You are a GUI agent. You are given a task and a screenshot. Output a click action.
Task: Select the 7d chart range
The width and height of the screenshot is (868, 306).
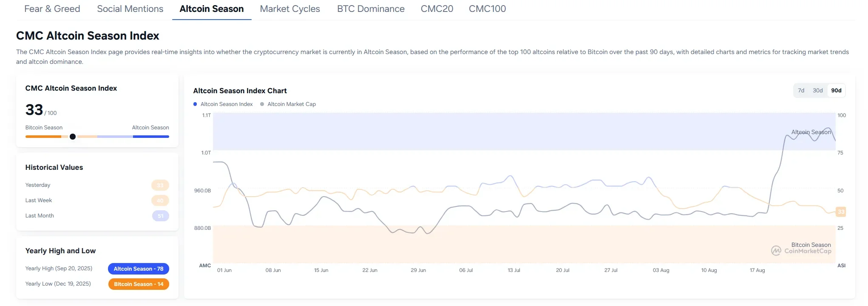[x=801, y=90]
